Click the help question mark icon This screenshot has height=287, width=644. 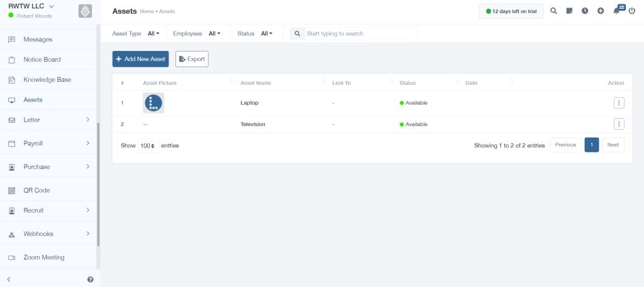tap(91, 279)
